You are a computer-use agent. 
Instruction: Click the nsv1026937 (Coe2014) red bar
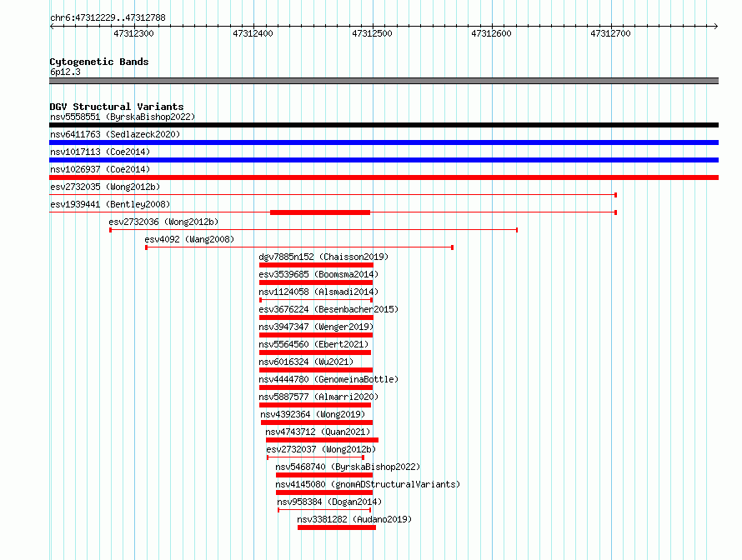pos(384,177)
